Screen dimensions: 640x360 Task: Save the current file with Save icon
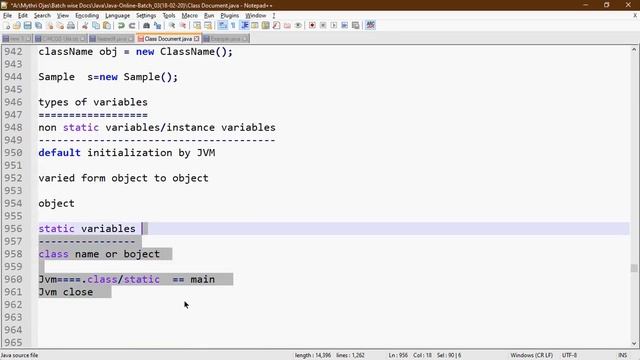(27, 25)
